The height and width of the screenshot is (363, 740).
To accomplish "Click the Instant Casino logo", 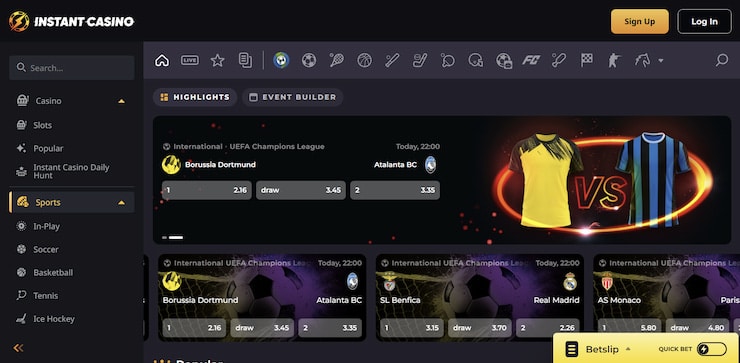I will [x=71, y=21].
